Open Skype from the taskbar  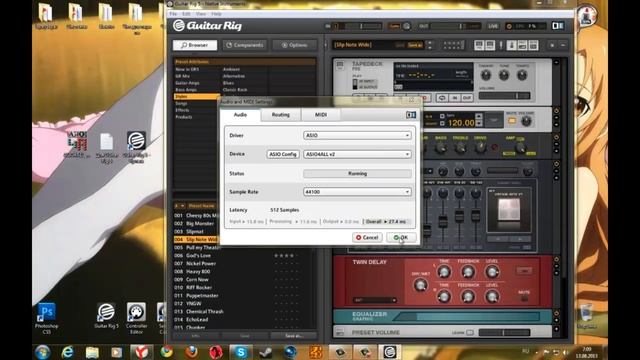[x=241, y=352]
